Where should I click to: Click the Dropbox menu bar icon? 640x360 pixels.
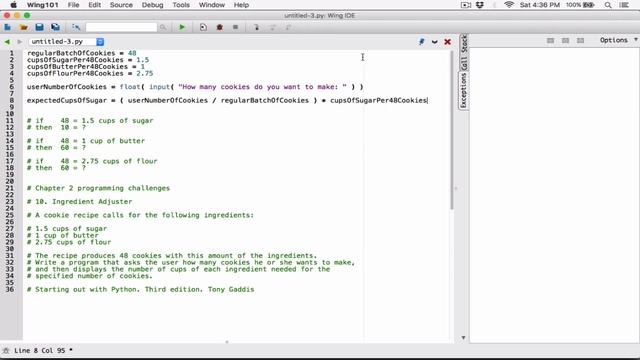click(x=480, y=5)
